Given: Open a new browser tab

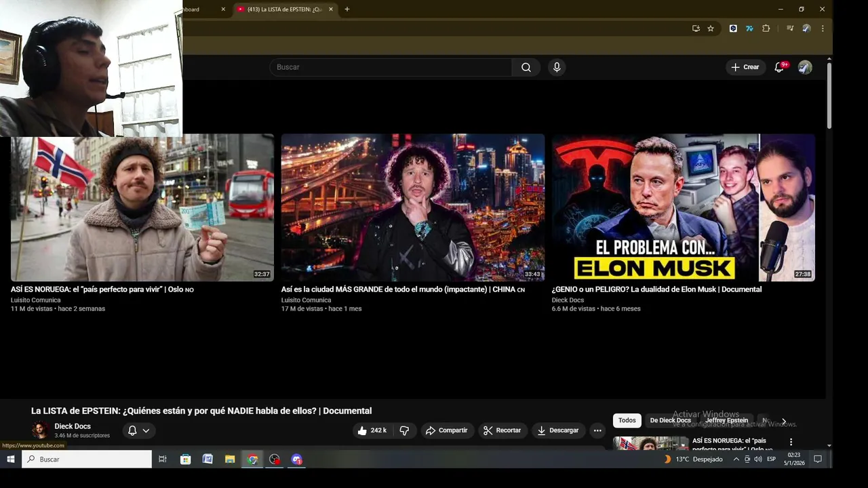Looking at the screenshot, I should coord(347,9).
